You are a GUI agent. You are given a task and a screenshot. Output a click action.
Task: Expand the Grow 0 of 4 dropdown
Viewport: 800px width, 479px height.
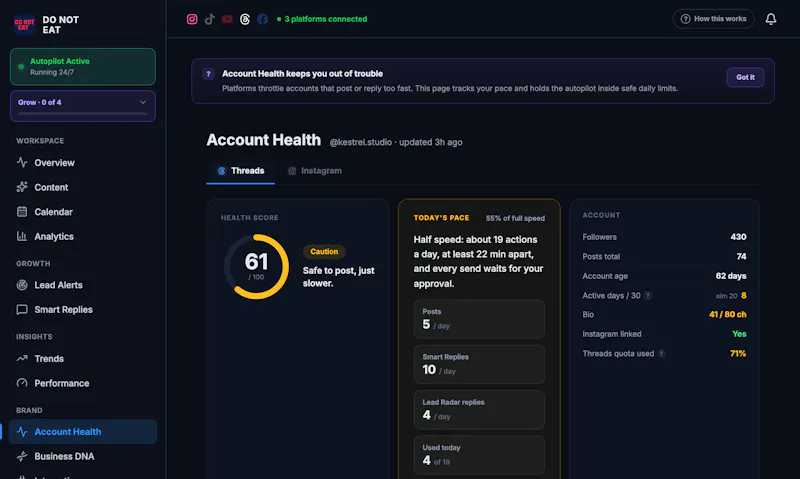coord(83,106)
